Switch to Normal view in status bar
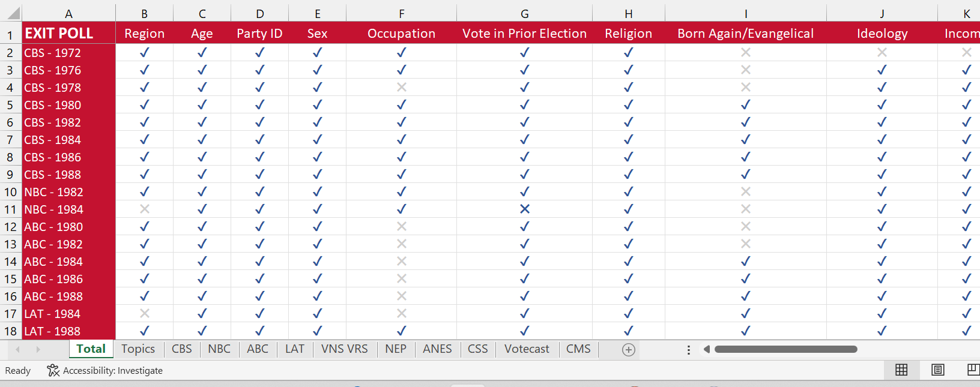980x387 pixels. 901,370
